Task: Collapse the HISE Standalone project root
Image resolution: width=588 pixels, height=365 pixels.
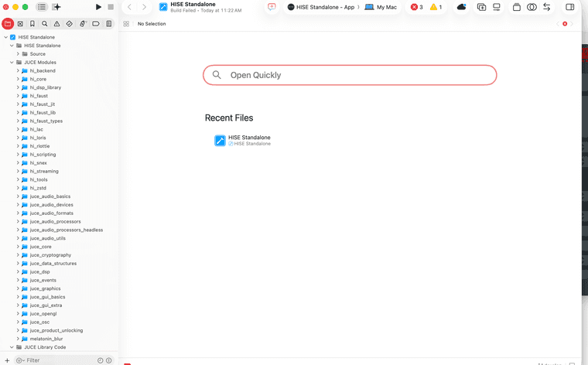Action: tap(6, 37)
